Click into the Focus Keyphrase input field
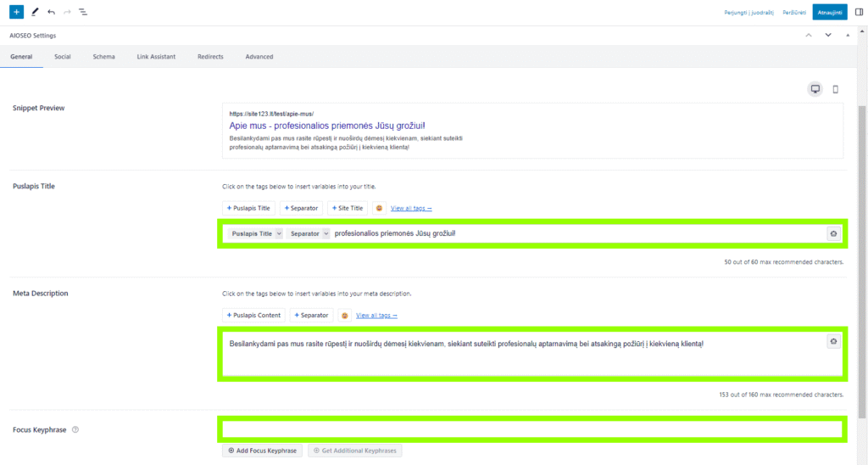The width and height of the screenshot is (868, 465). point(531,430)
